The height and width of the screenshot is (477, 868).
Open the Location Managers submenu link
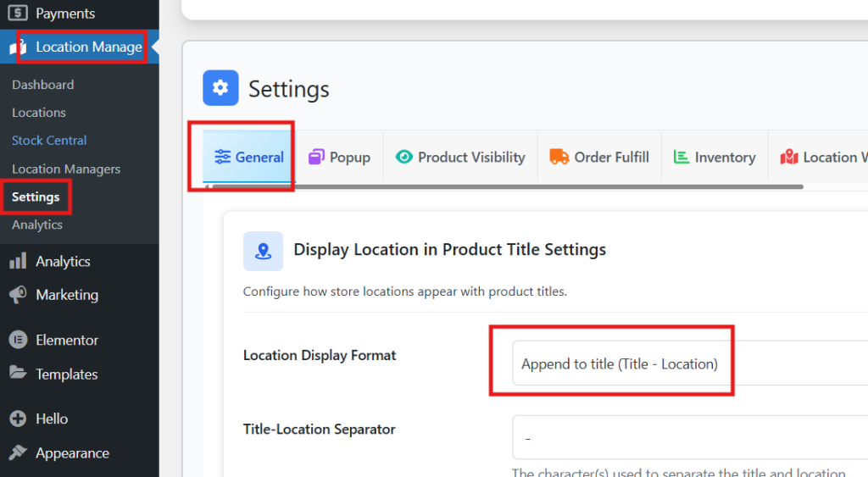coord(66,169)
